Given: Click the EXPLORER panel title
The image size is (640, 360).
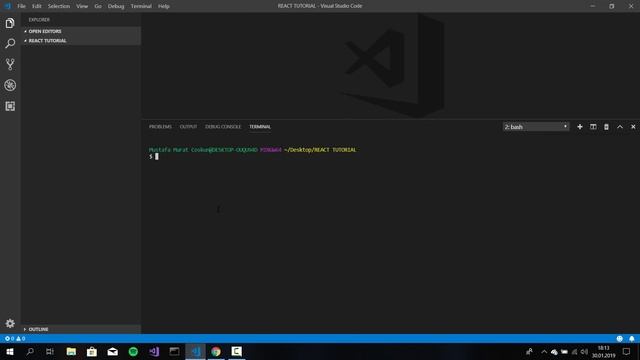Looking at the screenshot, I should pos(39,20).
